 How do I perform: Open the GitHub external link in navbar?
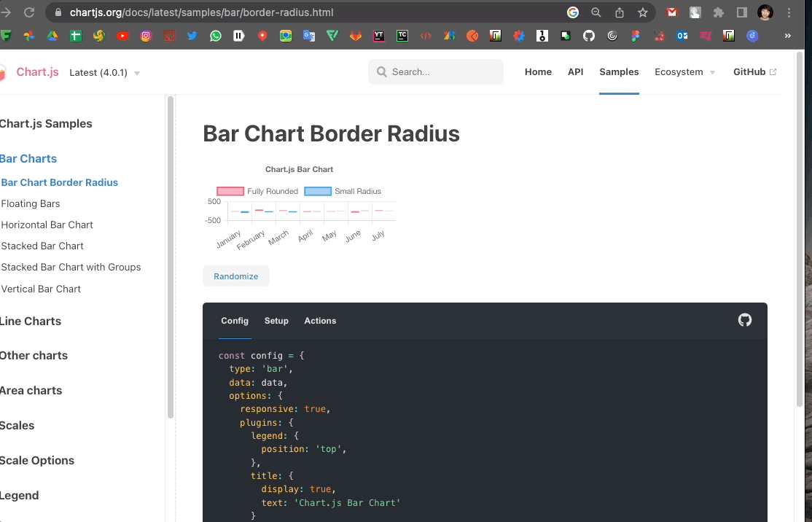(x=754, y=72)
